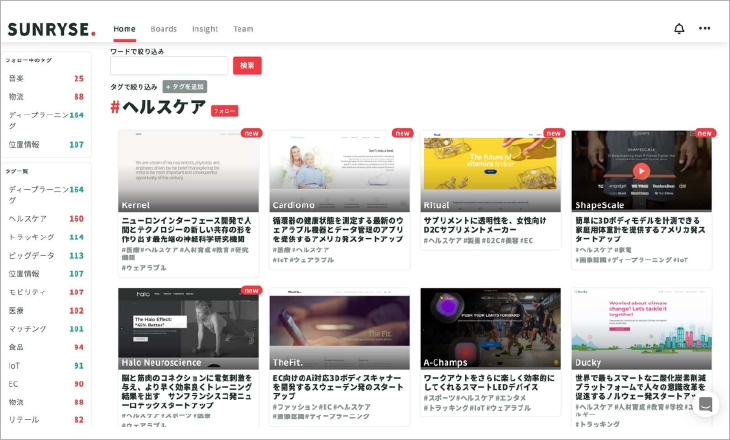Screen dimensions: 730x440
Task: Select 医療 102 in tag list
Action: 46,310
